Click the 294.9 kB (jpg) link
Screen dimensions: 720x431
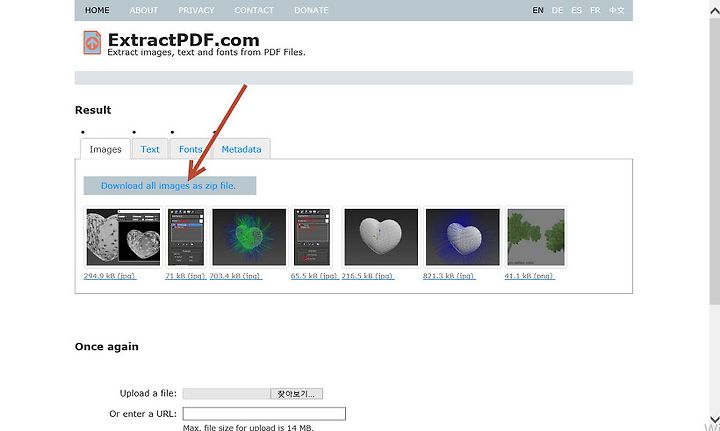[110, 276]
